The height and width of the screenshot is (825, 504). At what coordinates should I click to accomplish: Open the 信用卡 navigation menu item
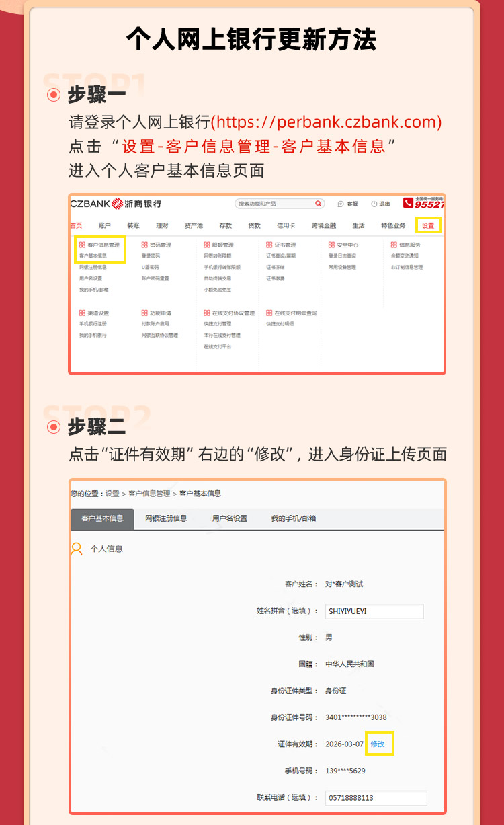pyautogui.click(x=286, y=226)
